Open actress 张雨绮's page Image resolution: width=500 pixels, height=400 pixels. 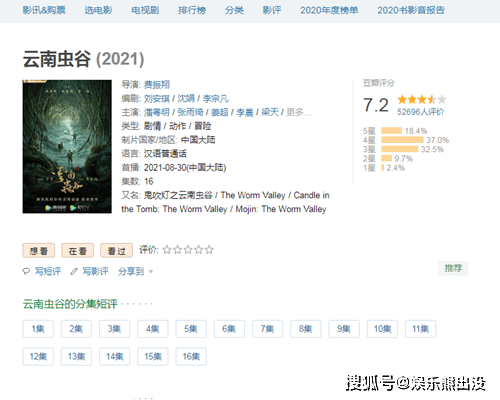pyautogui.click(x=190, y=112)
